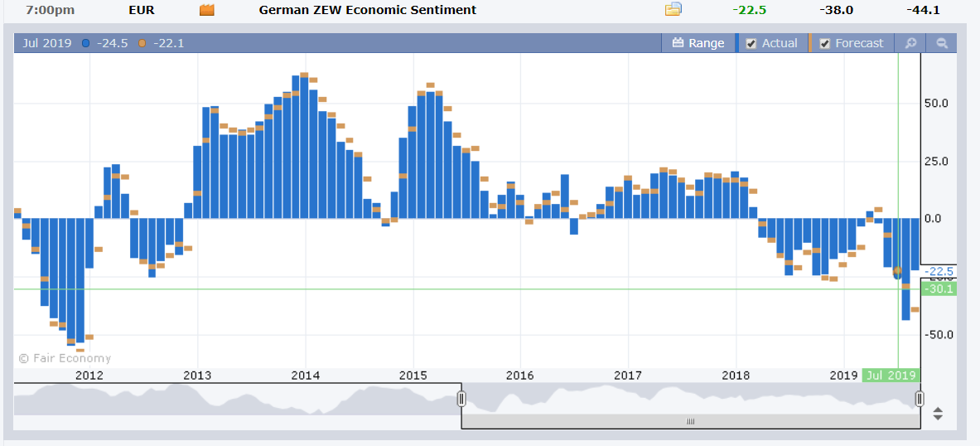Click the orange medium-impact folder icon
This screenshot has height=446, width=980.
tap(207, 10)
